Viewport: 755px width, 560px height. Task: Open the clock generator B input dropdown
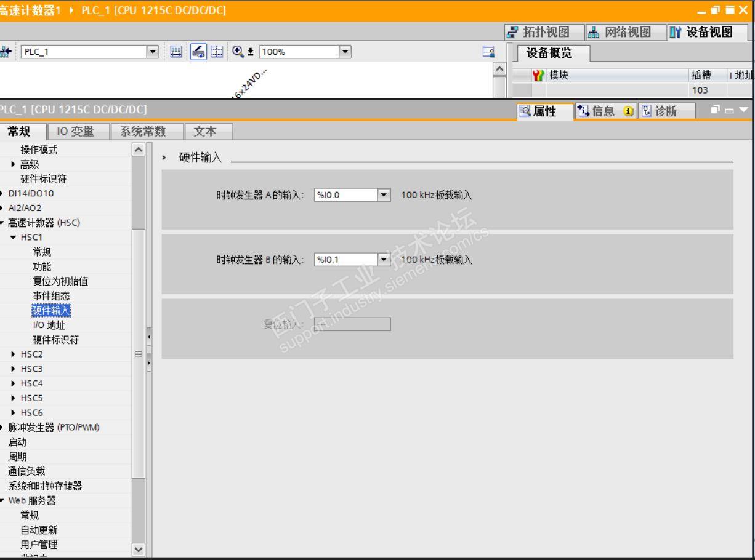[385, 260]
